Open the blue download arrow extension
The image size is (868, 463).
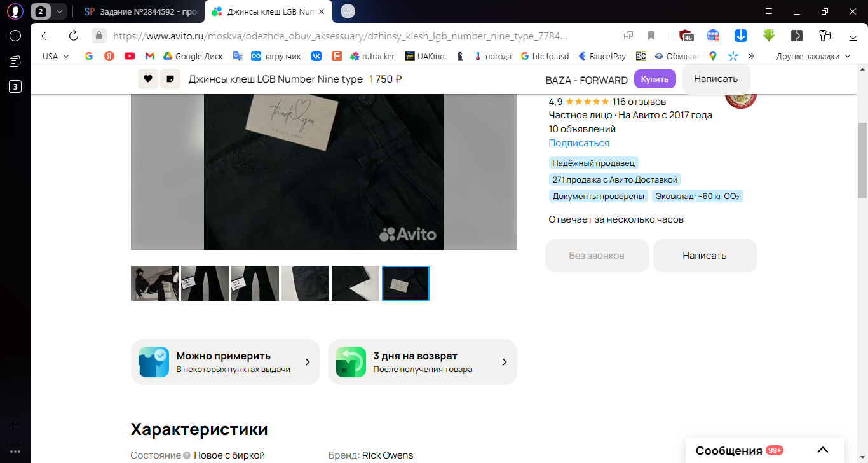pos(741,36)
